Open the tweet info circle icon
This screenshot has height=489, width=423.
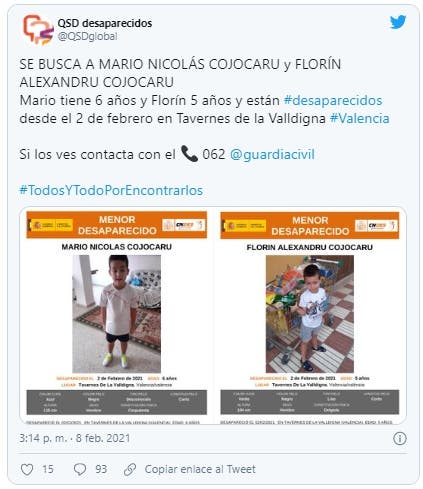400,439
